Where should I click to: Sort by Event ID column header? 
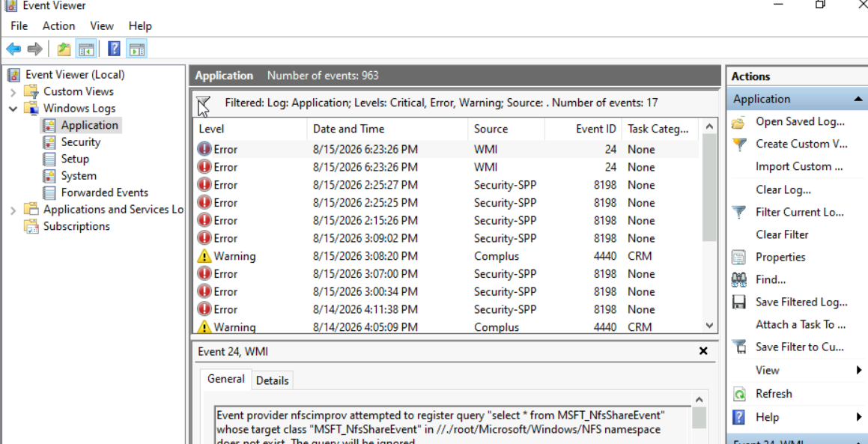click(583, 129)
